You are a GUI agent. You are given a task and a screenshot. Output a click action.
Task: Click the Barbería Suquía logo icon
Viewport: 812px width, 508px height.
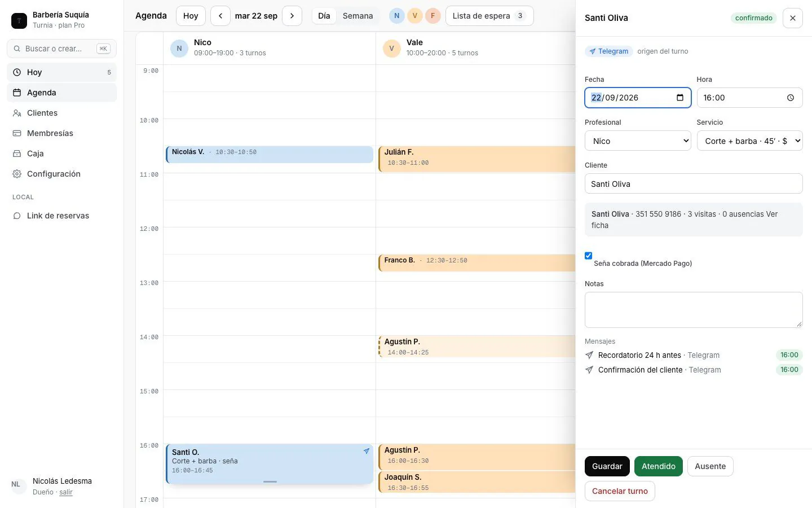19,20
